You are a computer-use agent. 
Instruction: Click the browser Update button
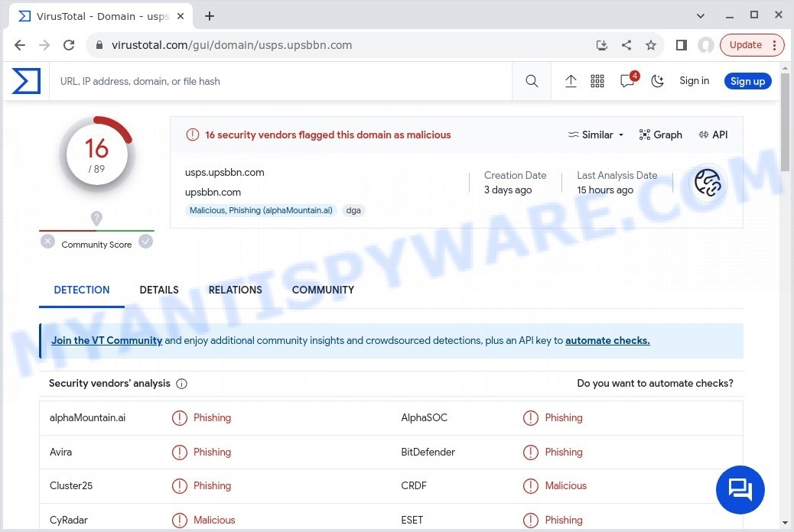[752, 45]
